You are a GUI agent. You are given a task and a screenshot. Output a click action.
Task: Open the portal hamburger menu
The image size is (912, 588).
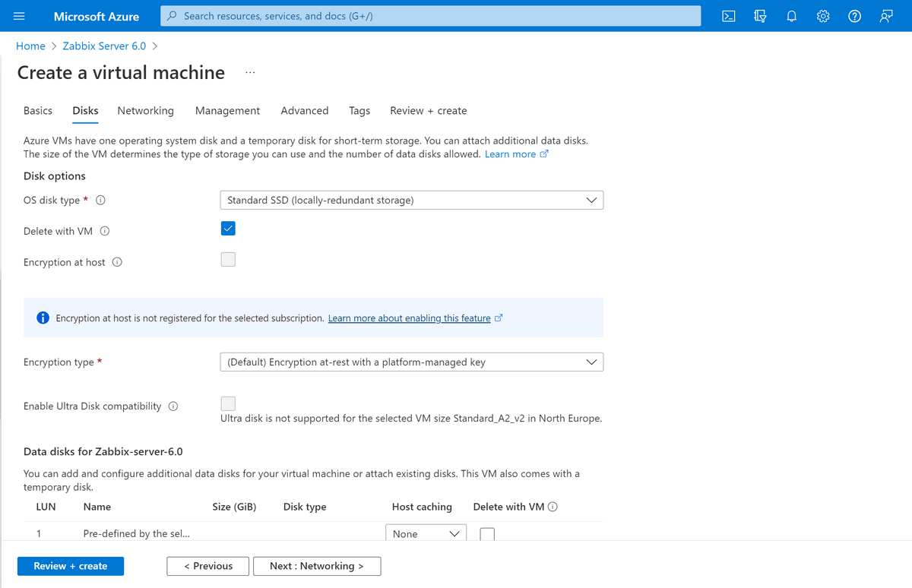[x=19, y=16]
